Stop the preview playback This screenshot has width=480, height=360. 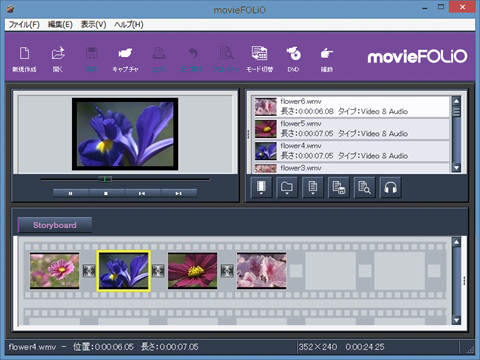click(x=106, y=193)
